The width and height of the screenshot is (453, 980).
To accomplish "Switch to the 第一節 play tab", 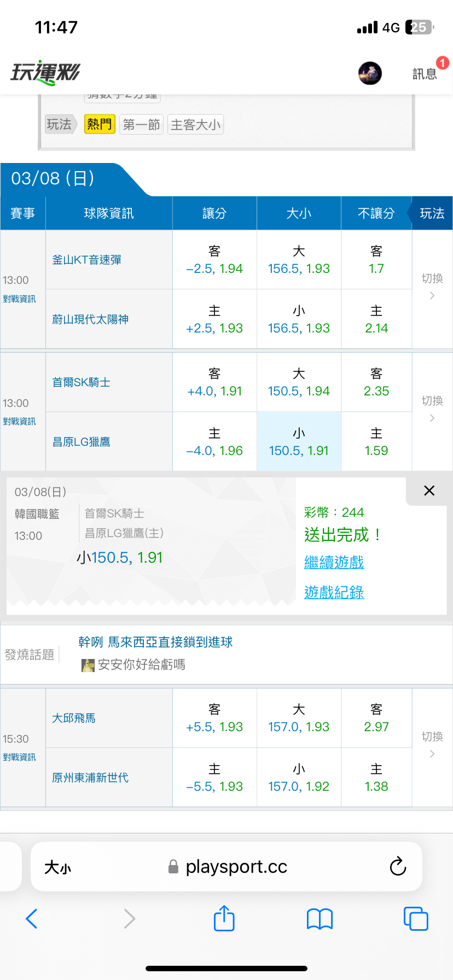I will 141,125.
